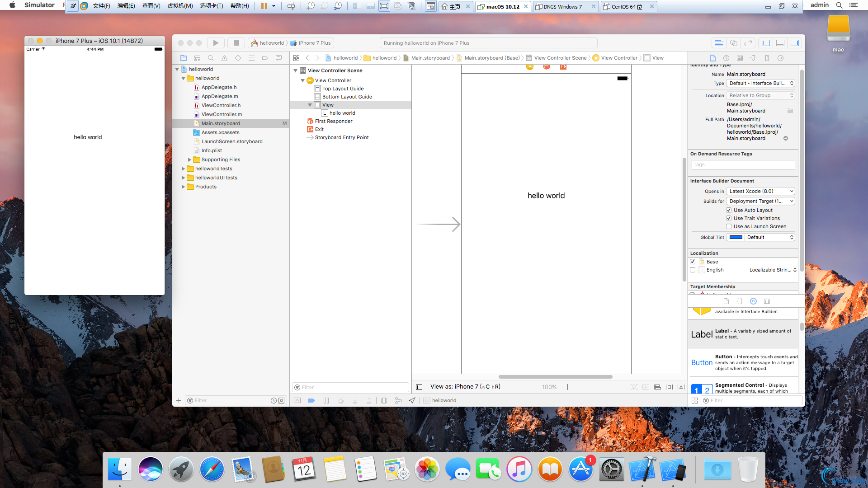Screen dimensions: 868x488
Task: Show the Assistant editor
Action: (734, 43)
